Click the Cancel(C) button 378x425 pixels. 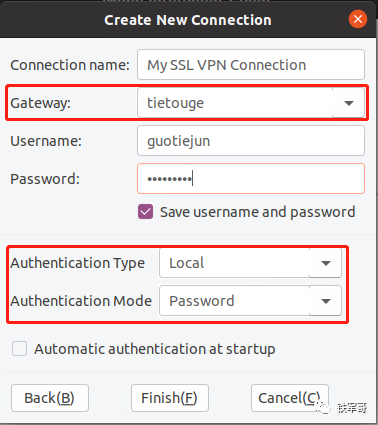[x=290, y=398]
